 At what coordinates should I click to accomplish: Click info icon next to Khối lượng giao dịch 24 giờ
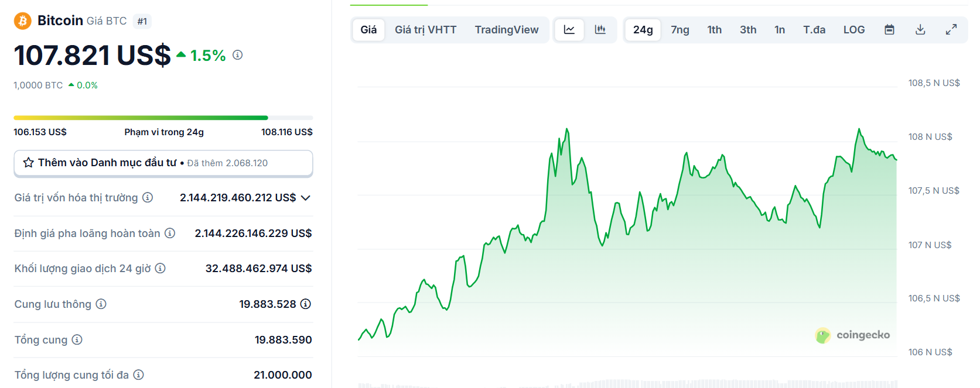click(160, 268)
